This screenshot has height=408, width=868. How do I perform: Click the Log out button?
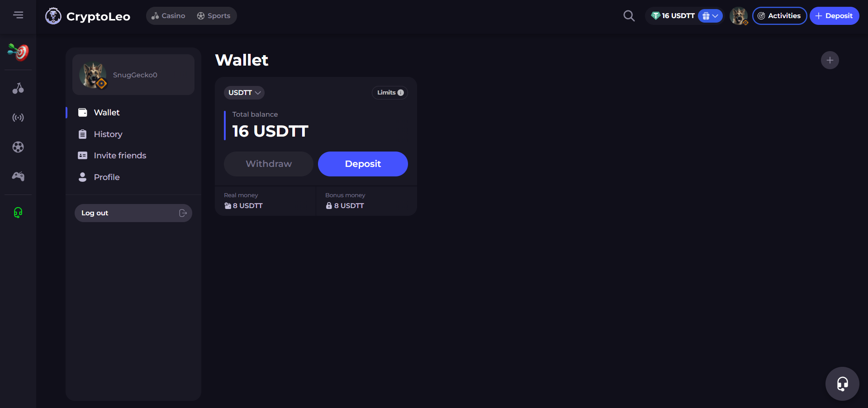pos(133,213)
